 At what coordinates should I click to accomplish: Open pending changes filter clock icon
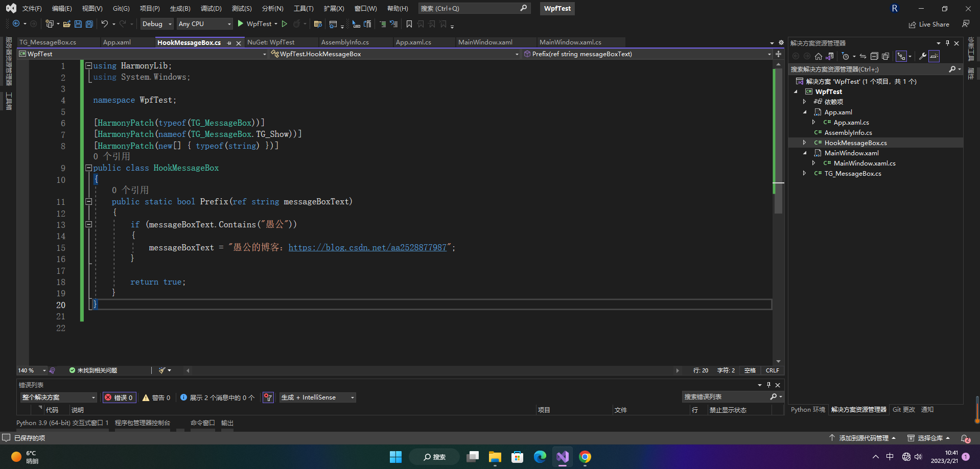846,56
